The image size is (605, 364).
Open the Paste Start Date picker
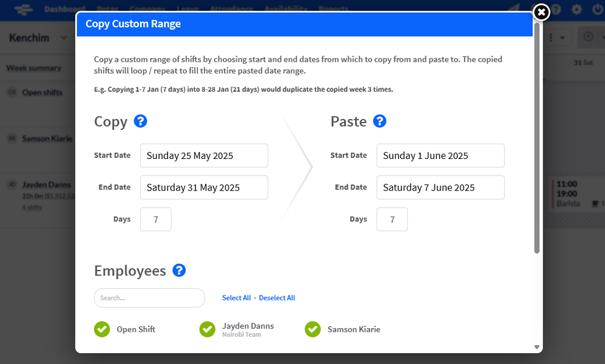tap(440, 155)
